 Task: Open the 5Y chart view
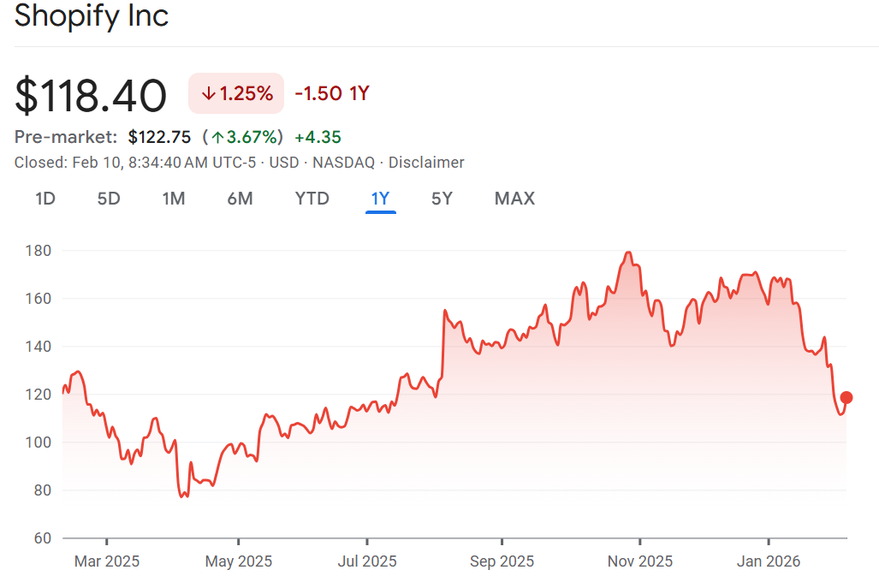click(442, 199)
